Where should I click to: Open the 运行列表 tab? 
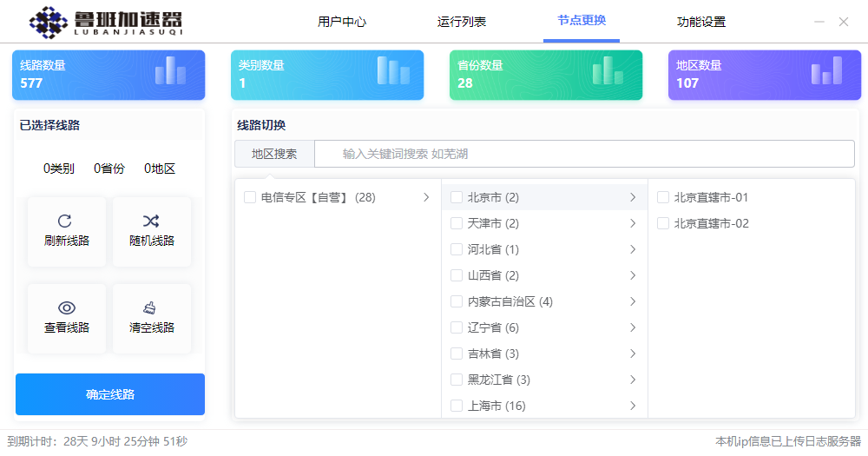462,22
